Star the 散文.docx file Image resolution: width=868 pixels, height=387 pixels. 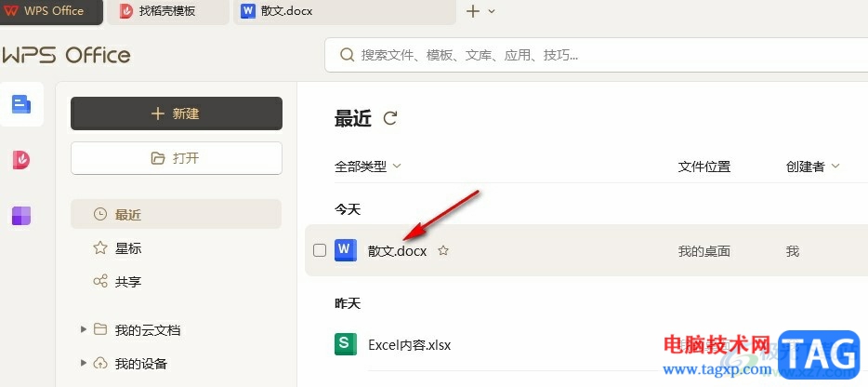[x=443, y=250]
